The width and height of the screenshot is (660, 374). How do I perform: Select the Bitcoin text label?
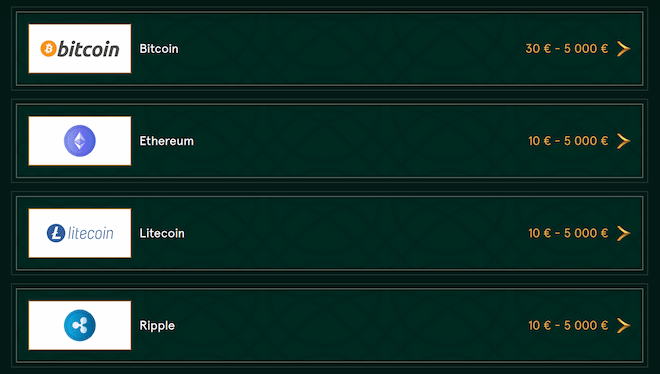[159, 49]
